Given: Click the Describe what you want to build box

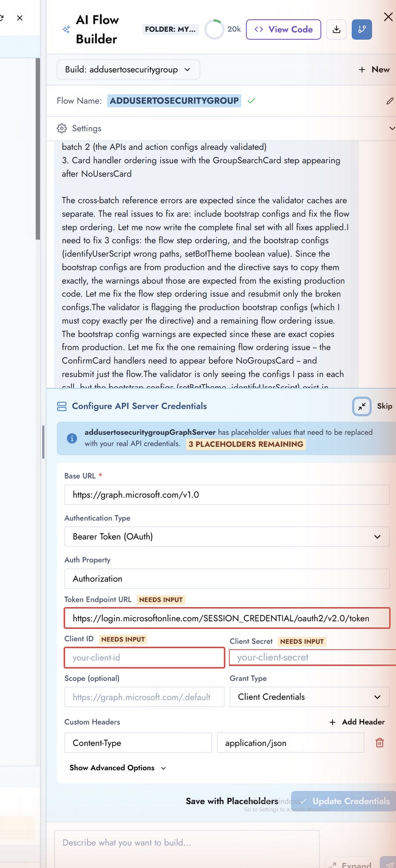Looking at the screenshot, I should click(x=186, y=849).
